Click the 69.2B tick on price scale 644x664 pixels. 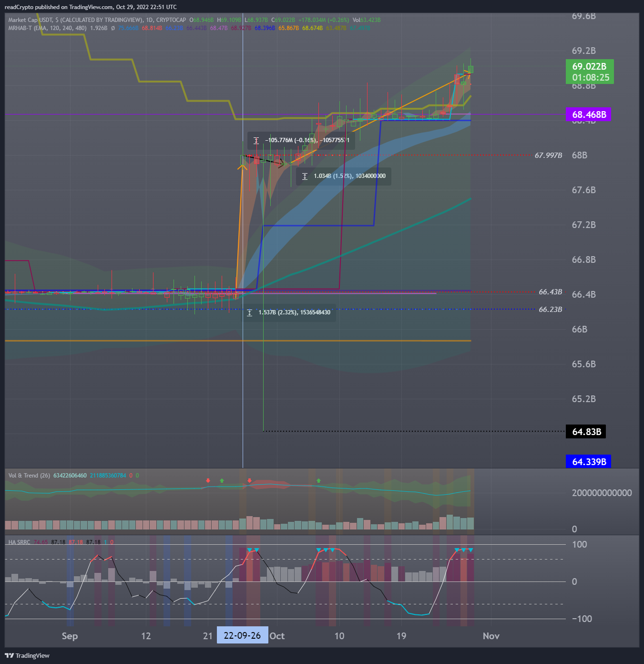(x=583, y=51)
